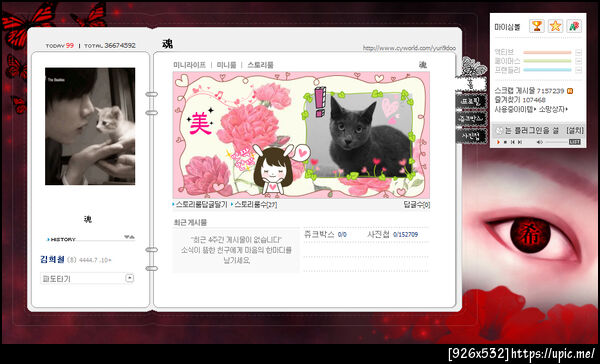Click the small box beside the 페이머스 bar
Viewport: 600px width, 364px height.
tap(578, 61)
